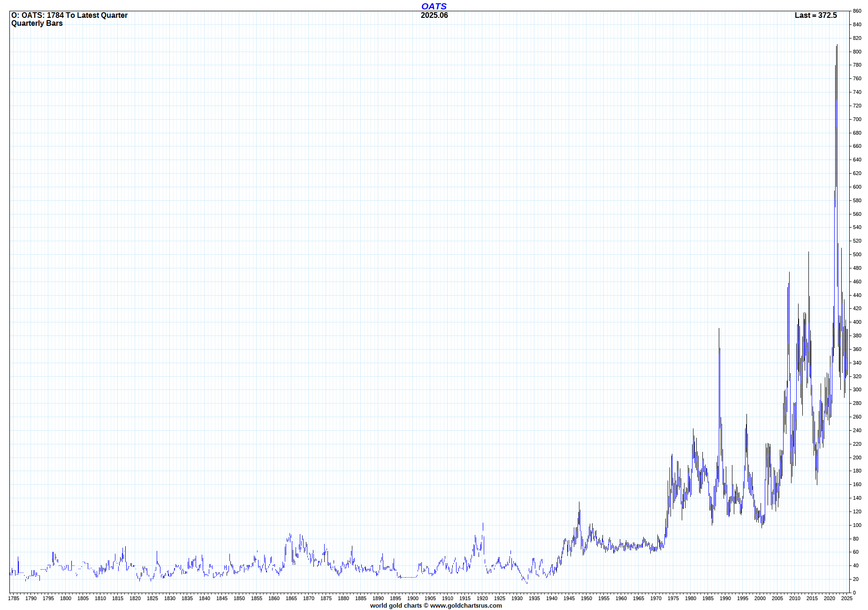868x610 pixels.
Task: Click the 600 y-axis value label
Action: click(857, 187)
